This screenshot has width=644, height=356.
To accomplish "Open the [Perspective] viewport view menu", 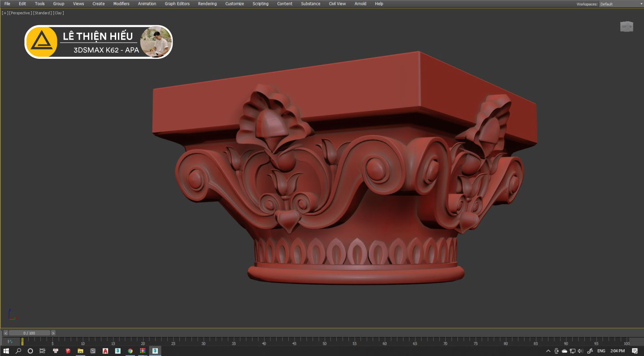I will click(20, 13).
